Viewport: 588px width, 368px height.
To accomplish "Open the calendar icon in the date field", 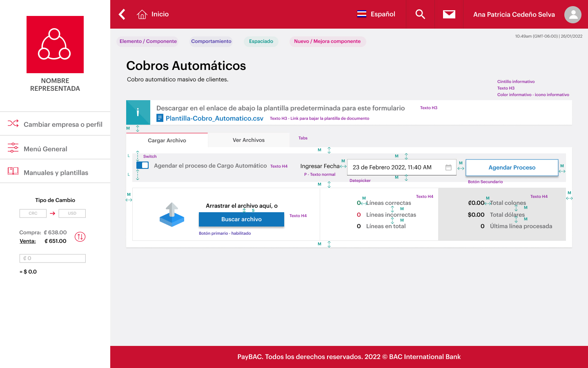I will (448, 167).
